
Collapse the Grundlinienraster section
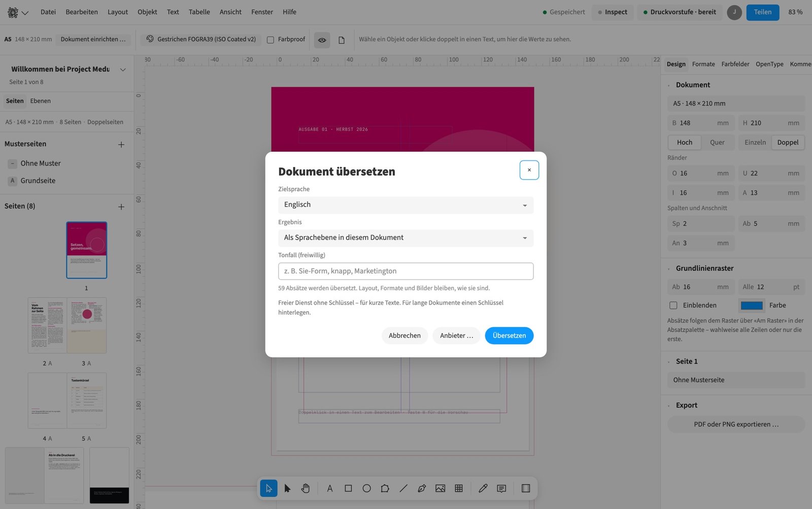click(669, 268)
